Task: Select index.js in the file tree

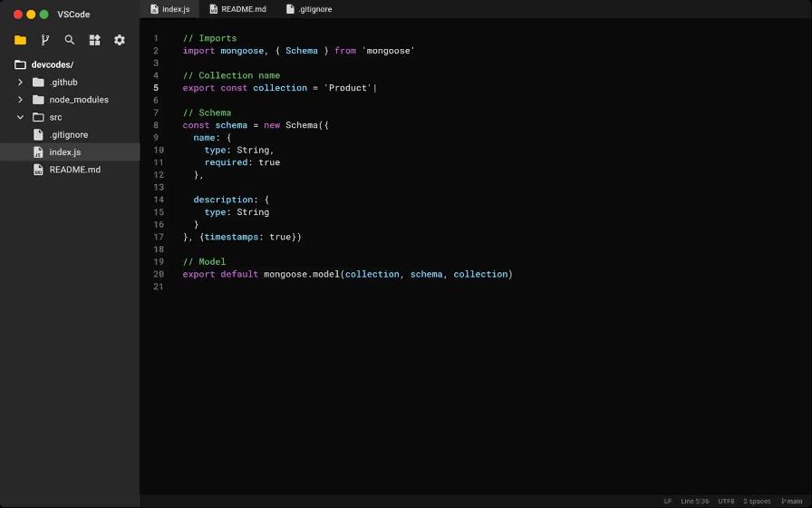Action: (70, 151)
